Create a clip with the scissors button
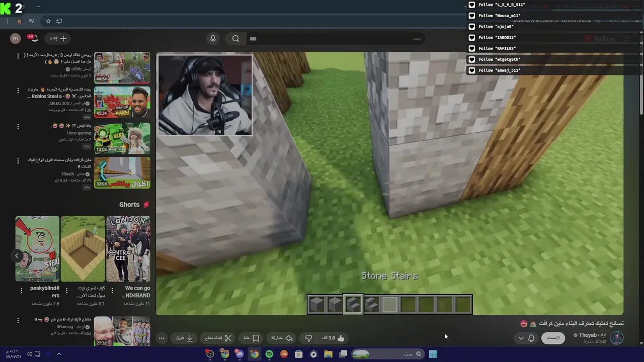 tap(218, 338)
